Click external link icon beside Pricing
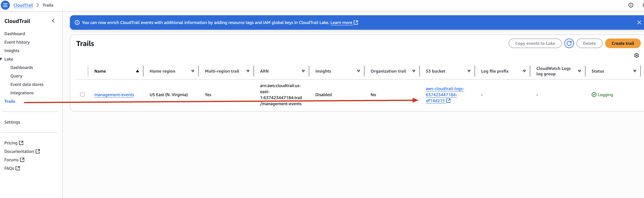 pos(21,143)
